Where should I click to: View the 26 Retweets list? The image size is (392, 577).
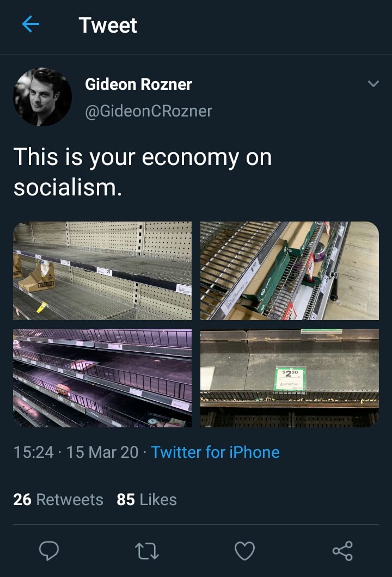58,500
